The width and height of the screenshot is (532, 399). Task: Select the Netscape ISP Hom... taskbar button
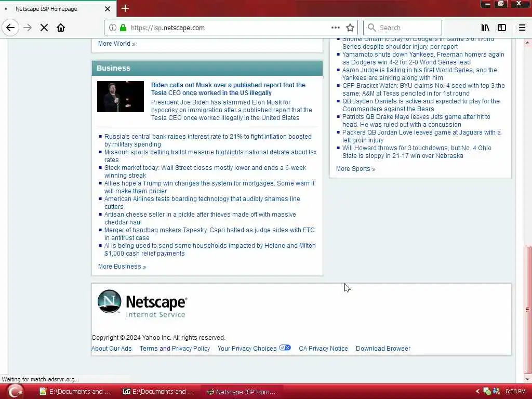(x=241, y=392)
